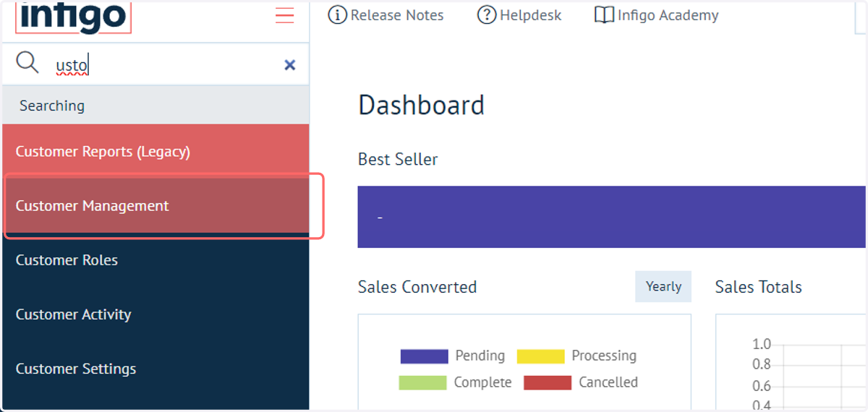868x412 pixels.
Task: Clear the search with the X icon
Action: tap(290, 65)
